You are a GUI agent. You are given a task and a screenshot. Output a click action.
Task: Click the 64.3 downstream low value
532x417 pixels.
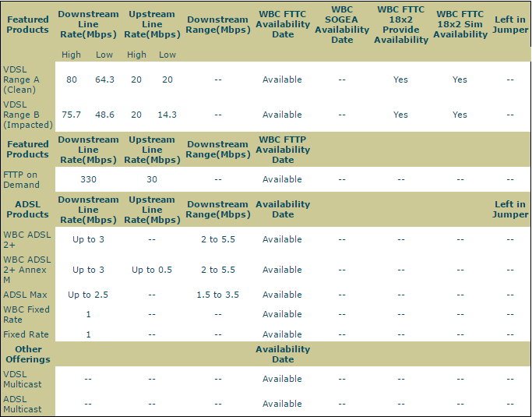[104, 80]
